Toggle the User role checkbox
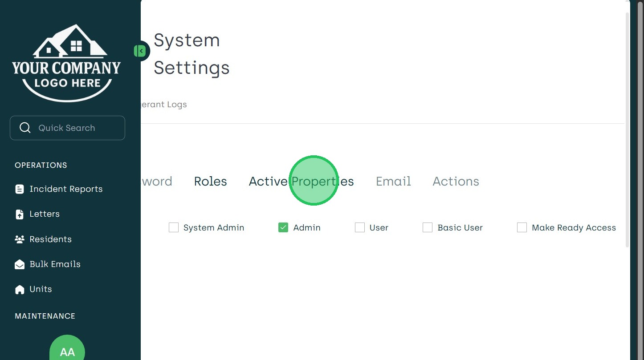 (x=360, y=228)
